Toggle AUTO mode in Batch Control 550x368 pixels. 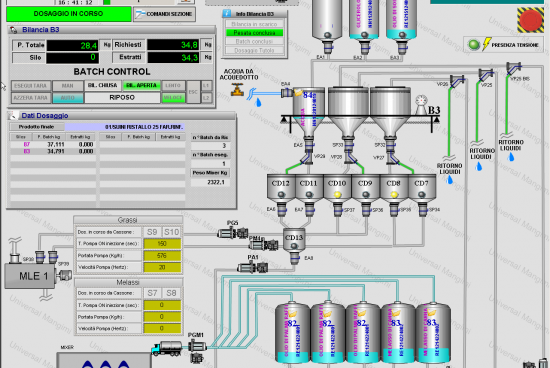(x=68, y=98)
